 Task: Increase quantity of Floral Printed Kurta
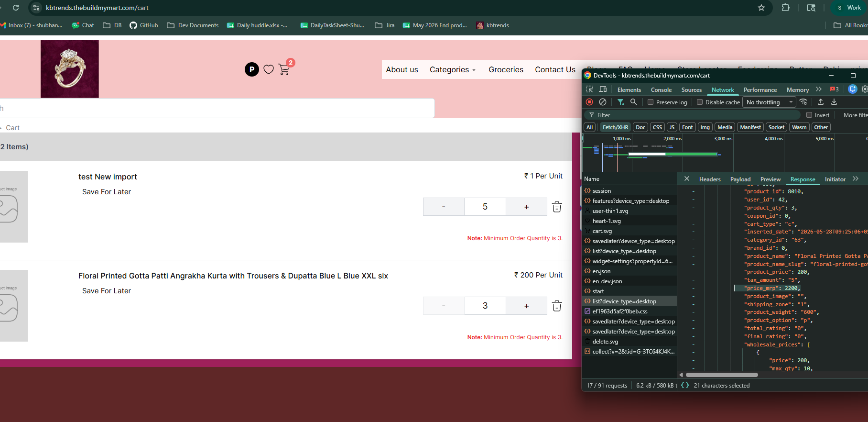tap(526, 306)
